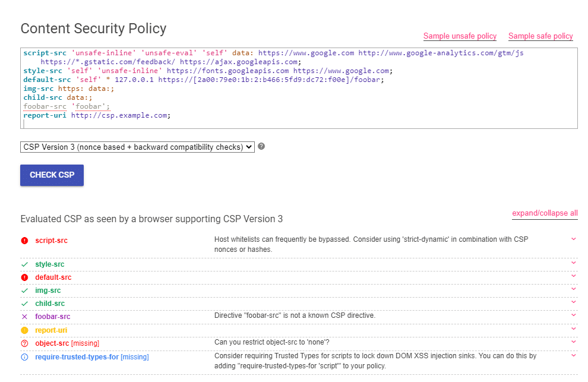Click the help question mark icon beside version dropdown
Screen dimensions: 588x382
[261, 146]
